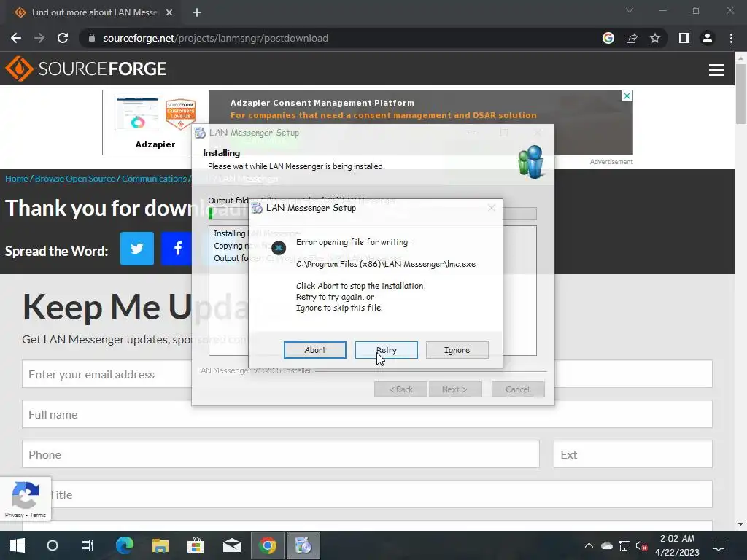747x560 pixels.
Task: Launch Microsoft Edge from taskbar
Action: click(x=125, y=545)
